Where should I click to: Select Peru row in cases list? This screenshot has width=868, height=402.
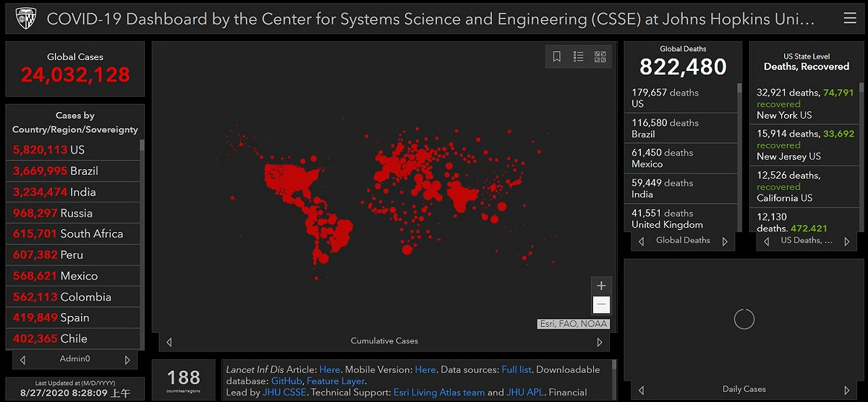coord(72,255)
